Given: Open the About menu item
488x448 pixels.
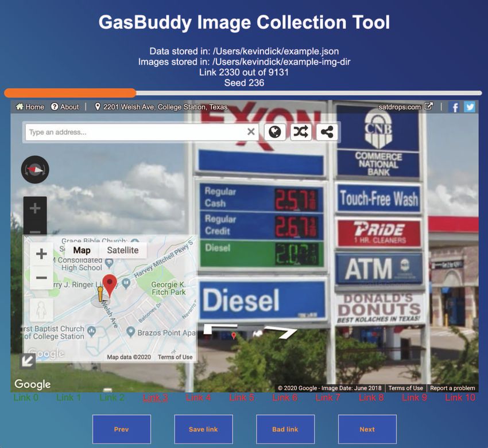Looking at the screenshot, I should click(x=65, y=107).
